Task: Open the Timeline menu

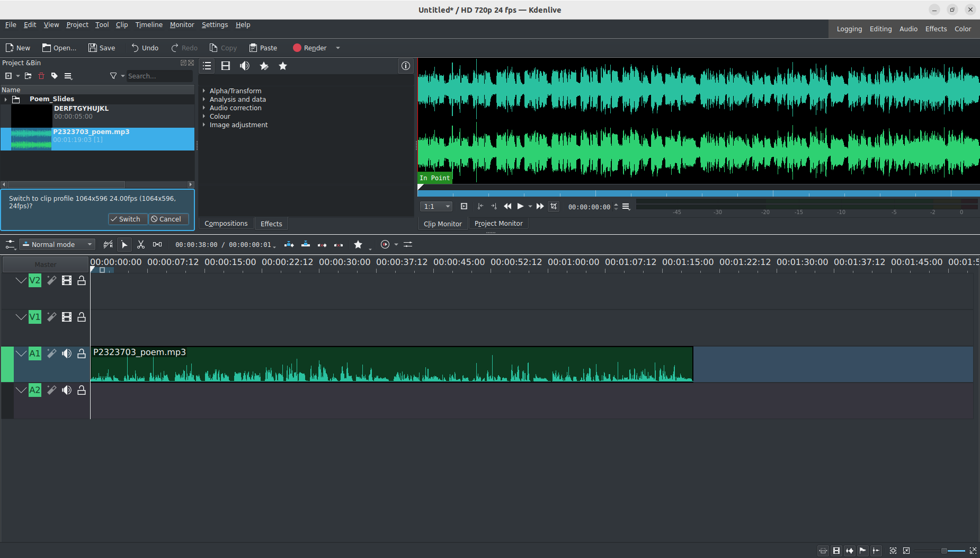Action: 149,25
